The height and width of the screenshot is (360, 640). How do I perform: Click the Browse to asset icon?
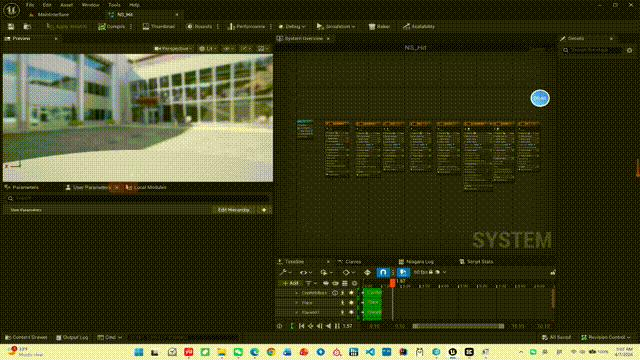27,27
